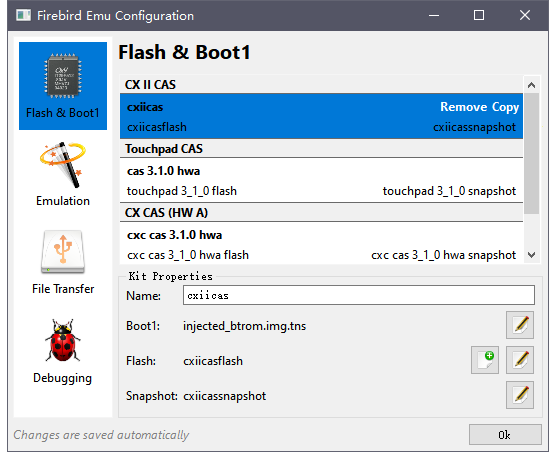
Task: Click cxc cas 3_1_0 hwa snapshot text
Action: pos(444,255)
